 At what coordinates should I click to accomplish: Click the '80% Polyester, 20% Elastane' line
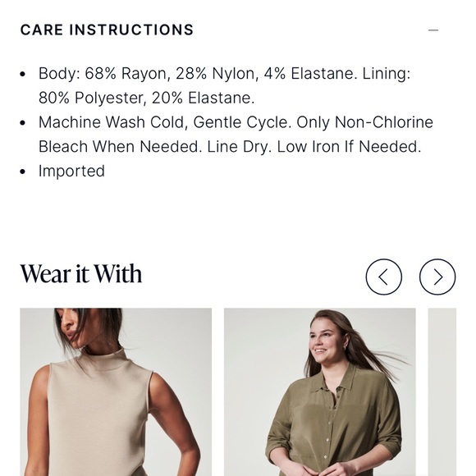point(146,98)
